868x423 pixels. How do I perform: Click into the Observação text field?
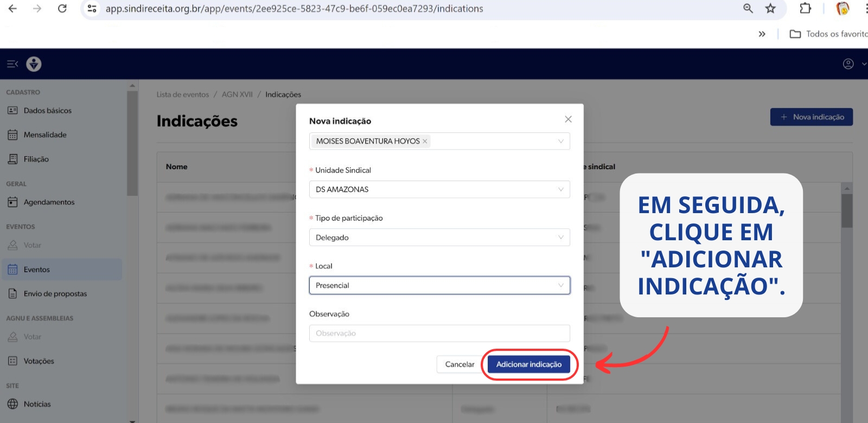439,334
